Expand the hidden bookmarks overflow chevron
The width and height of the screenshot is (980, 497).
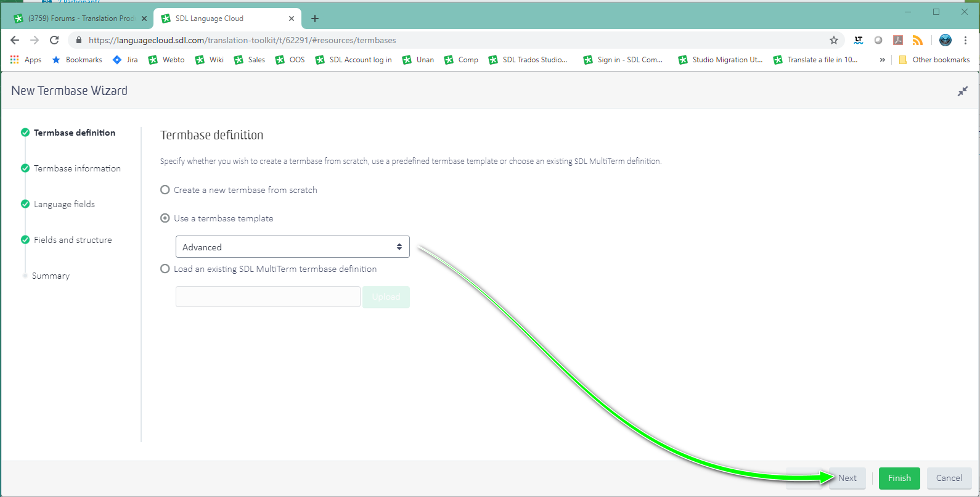(x=882, y=60)
